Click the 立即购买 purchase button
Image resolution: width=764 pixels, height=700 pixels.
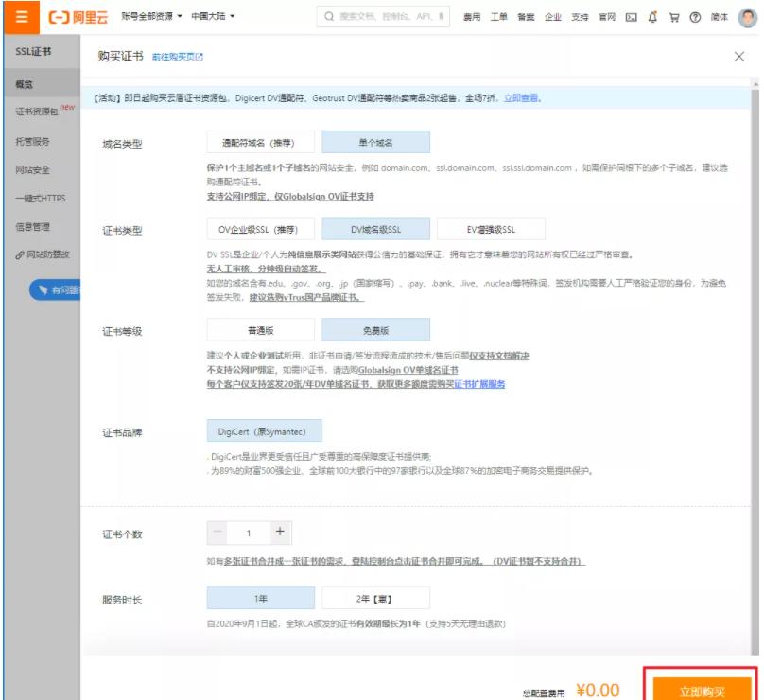tap(704, 689)
